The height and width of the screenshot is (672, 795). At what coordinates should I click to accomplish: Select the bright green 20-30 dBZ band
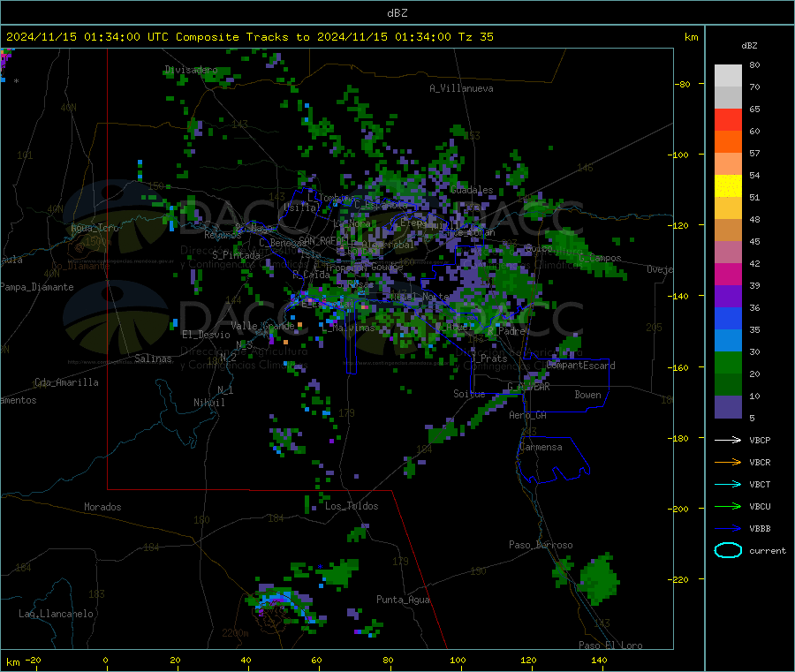(728, 362)
